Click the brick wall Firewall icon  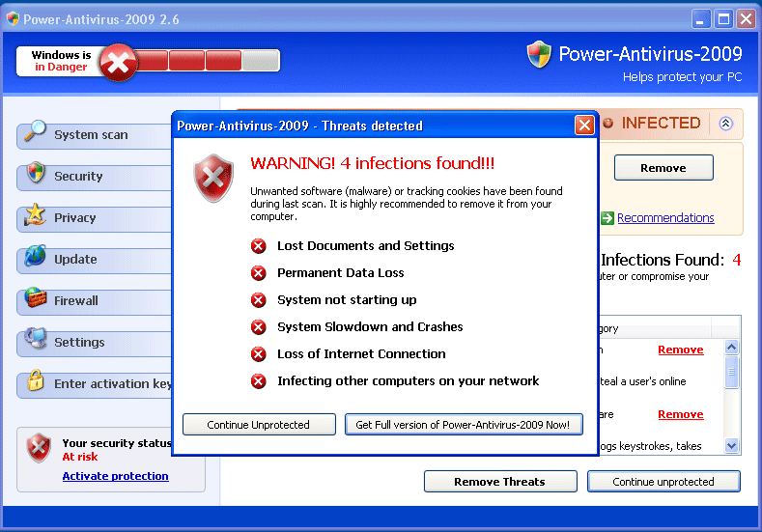(36, 298)
